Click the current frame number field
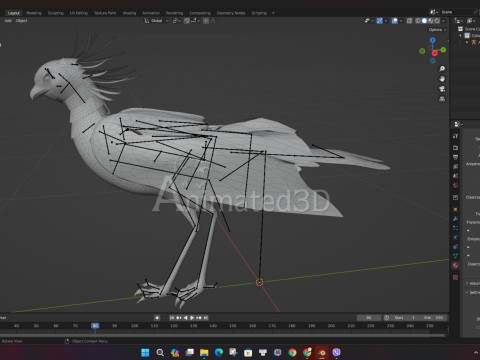 [369, 318]
